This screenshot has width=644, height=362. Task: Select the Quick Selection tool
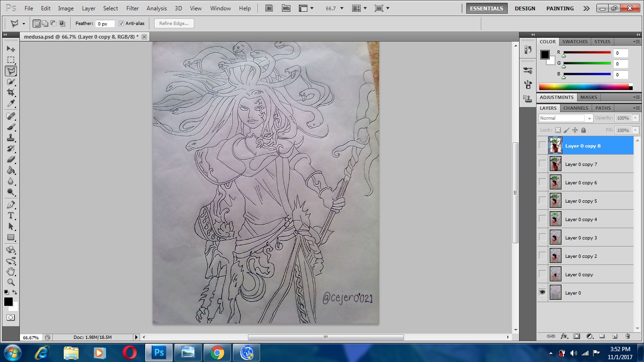11,82
